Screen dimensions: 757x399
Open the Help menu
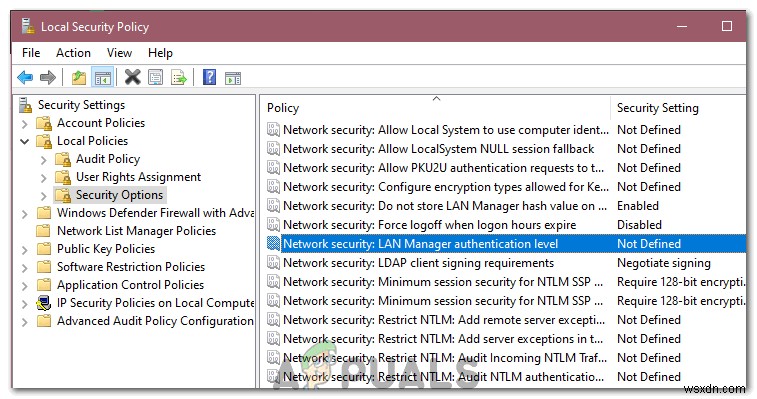pyautogui.click(x=160, y=53)
